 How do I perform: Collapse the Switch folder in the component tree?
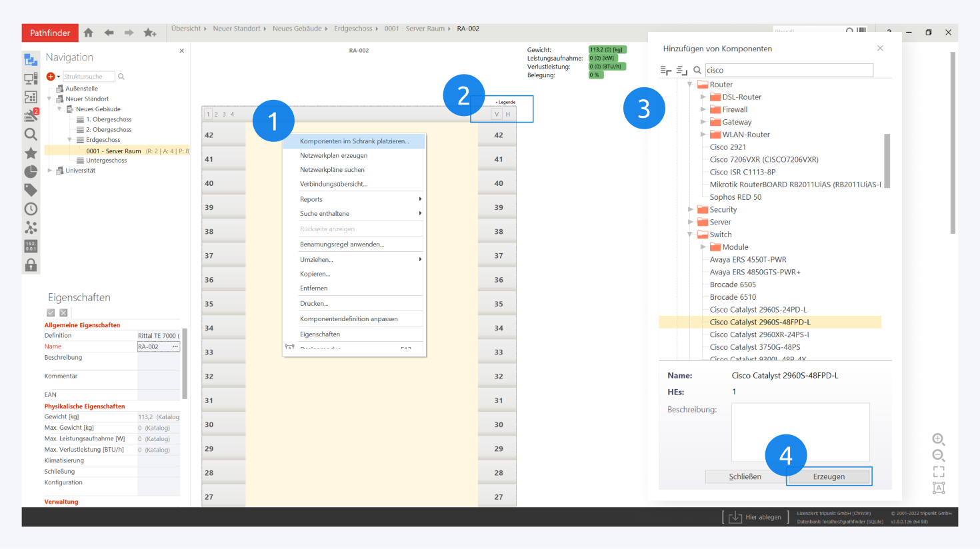tap(690, 235)
